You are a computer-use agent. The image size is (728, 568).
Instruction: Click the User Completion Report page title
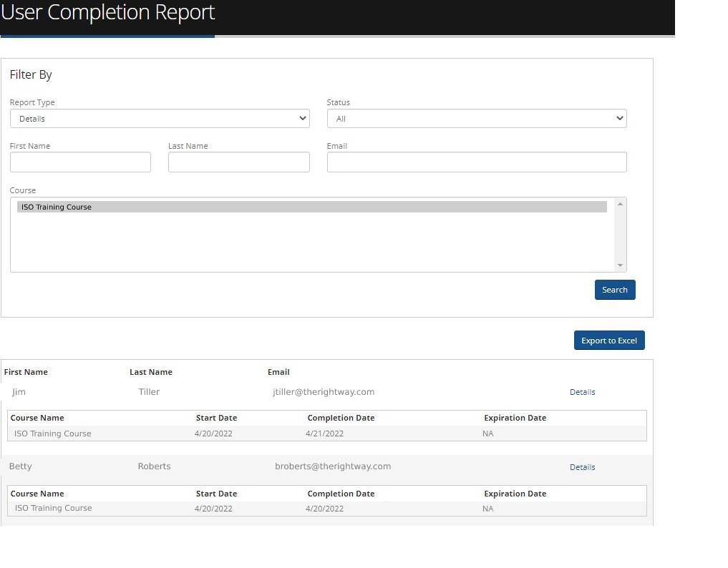coord(108,13)
